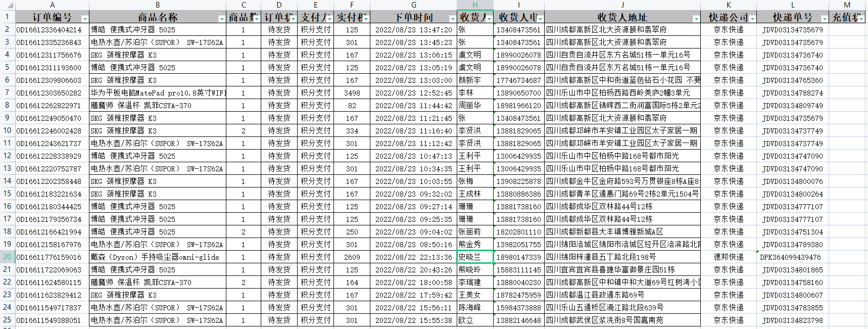Click the 334 points cell
Image resolution: width=868 pixels, height=329 pixels.
click(352, 131)
